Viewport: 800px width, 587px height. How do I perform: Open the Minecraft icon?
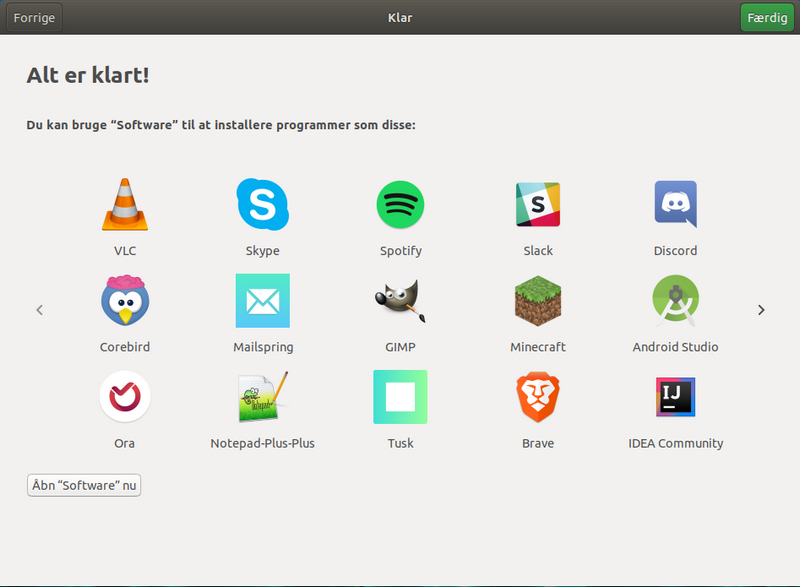click(x=538, y=300)
